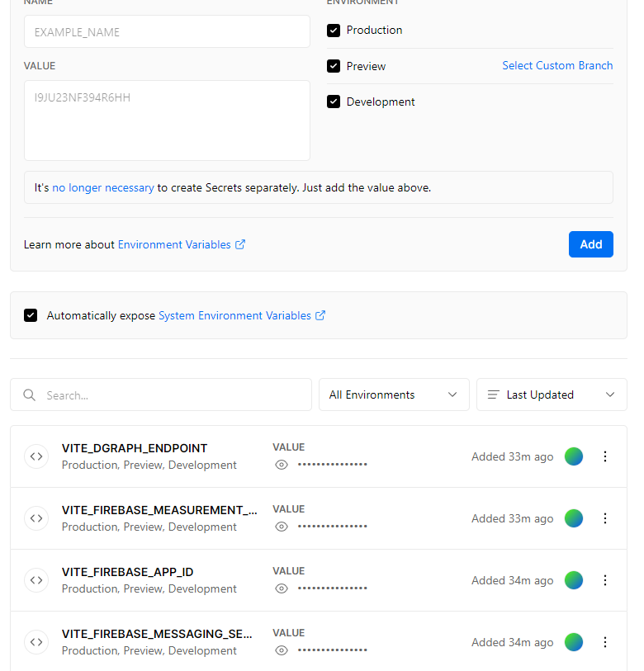Click code icon beside VITE_DGRAPH_ENDPOINT
644x671 pixels.
(x=36, y=456)
